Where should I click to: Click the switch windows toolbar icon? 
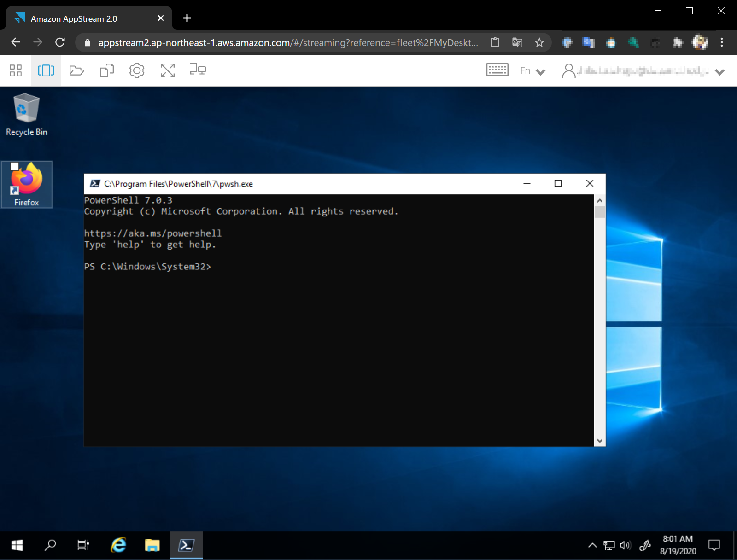[46, 70]
